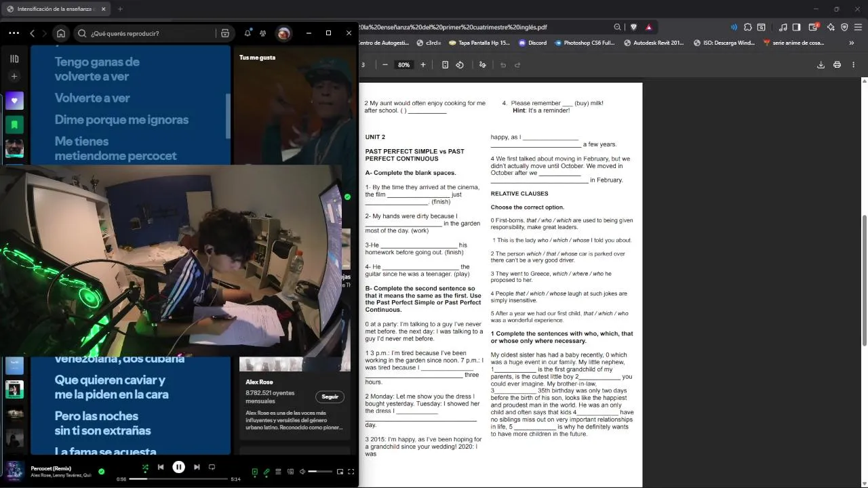Jump to lyric 'Pero las noches sin ti son extrañas'
Viewport: 868px width, 488px height.
tap(103, 423)
